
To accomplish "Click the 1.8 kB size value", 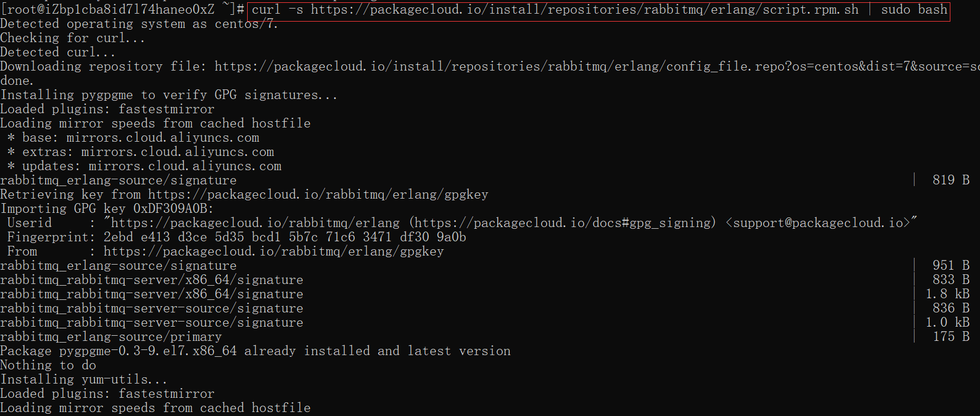I will (947, 294).
